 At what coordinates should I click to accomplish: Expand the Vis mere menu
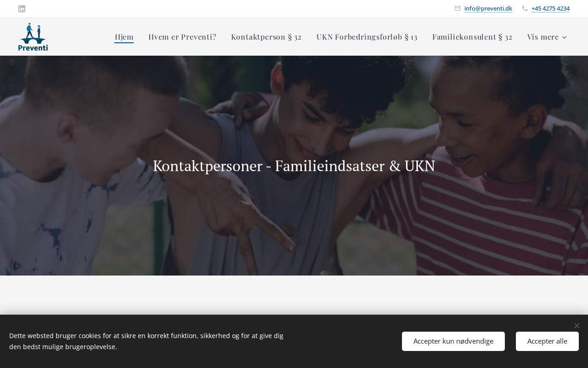click(547, 37)
